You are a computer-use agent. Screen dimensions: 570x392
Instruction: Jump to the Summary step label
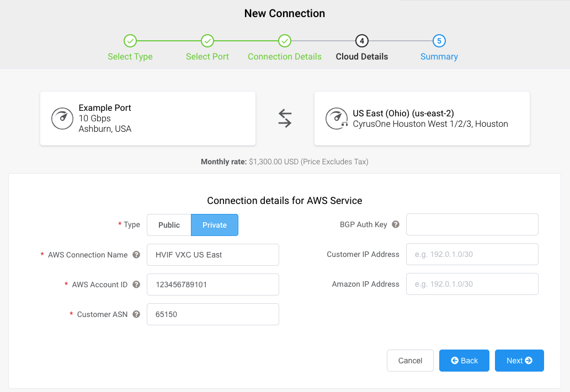click(x=439, y=57)
